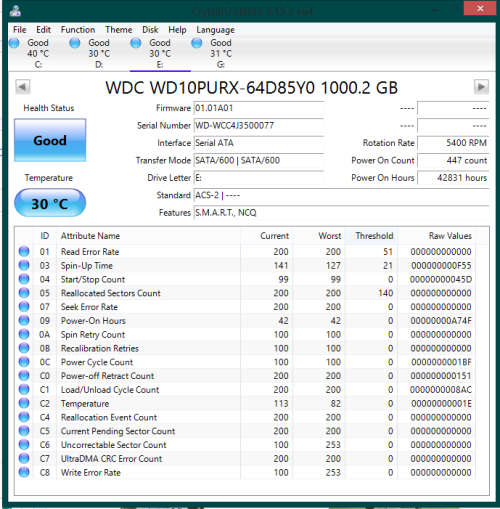Click status icon for Current Pending Sector Count
The width and height of the screenshot is (500, 509).
24,431
